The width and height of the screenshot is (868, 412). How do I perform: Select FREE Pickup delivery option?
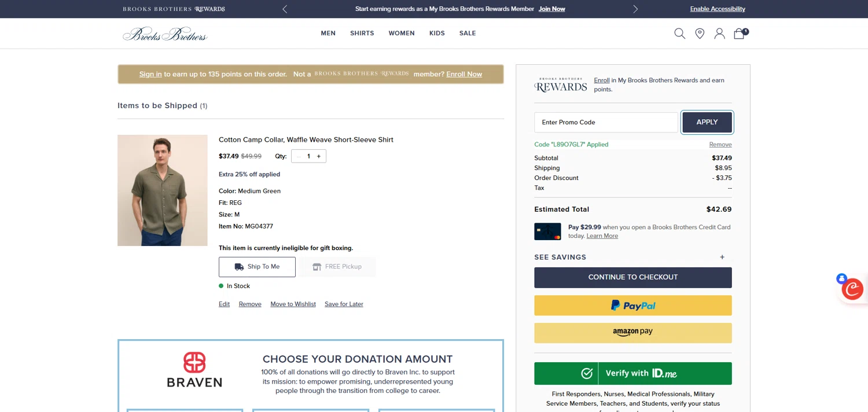(x=337, y=267)
